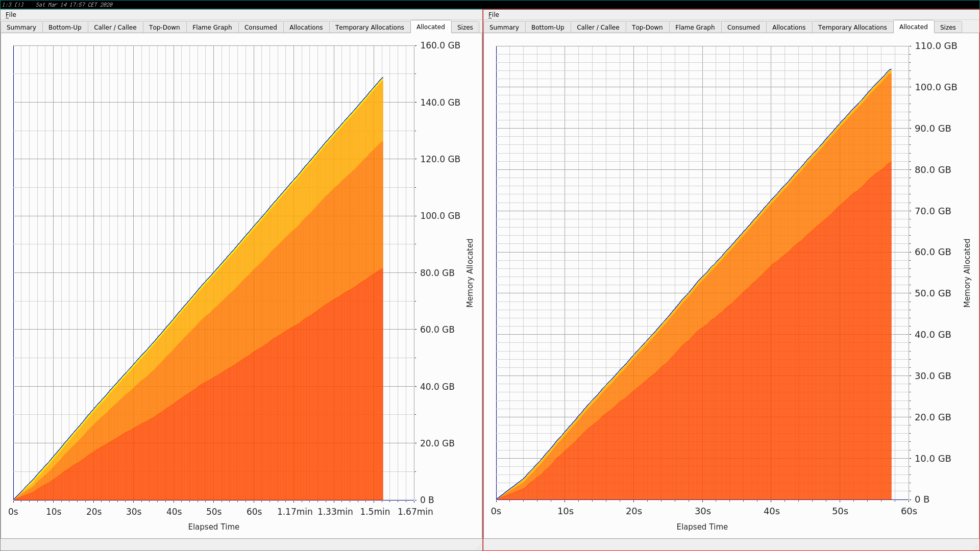Open Caller / Callee view left panel
The height and width of the screenshot is (551, 980).
(x=115, y=27)
